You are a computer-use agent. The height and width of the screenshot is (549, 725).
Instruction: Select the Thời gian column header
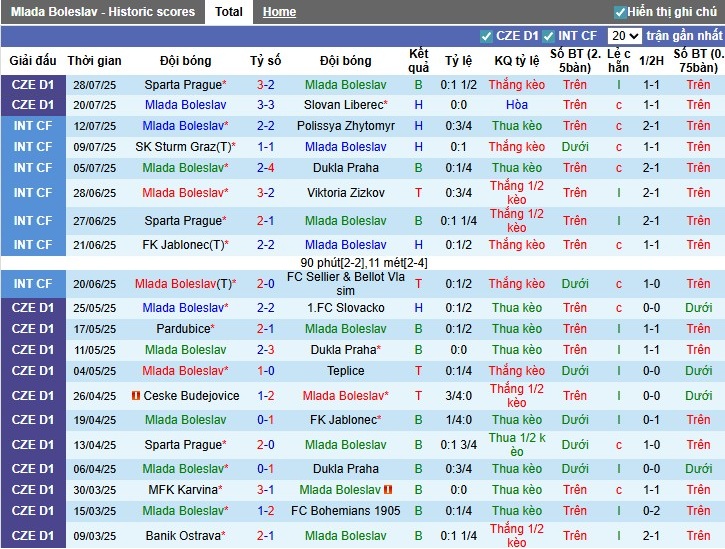(94, 61)
